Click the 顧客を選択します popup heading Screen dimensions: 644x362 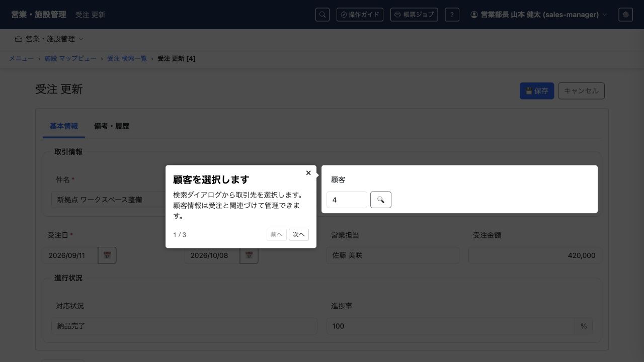211,179
